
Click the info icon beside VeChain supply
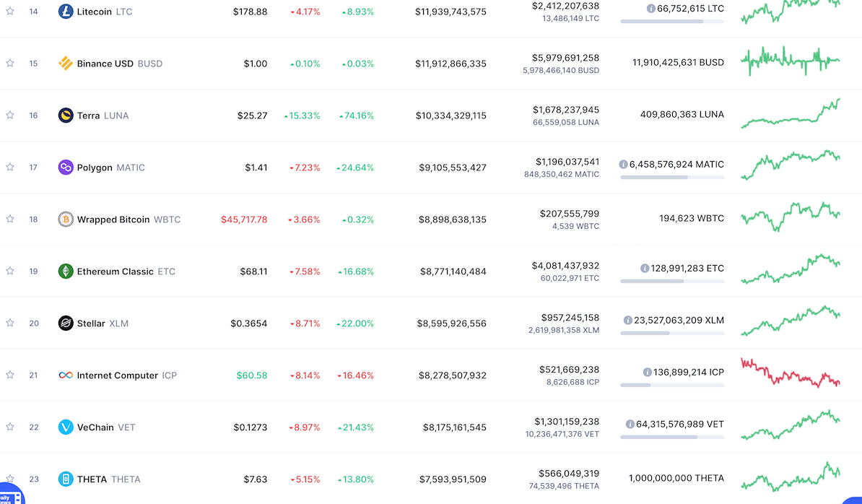pos(630,425)
